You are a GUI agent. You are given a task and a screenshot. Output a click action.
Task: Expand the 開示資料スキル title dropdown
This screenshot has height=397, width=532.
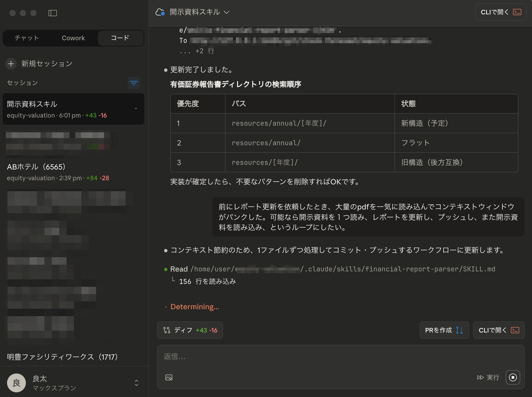[x=227, y=12]
